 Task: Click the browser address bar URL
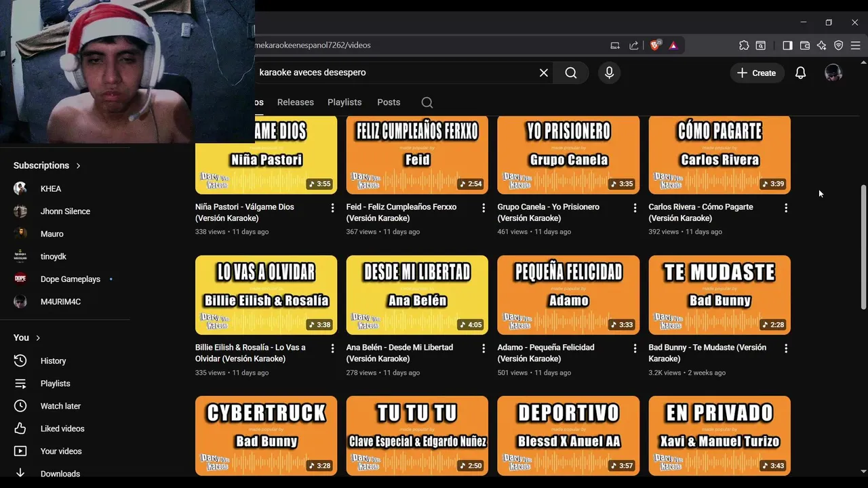[313, 45]
